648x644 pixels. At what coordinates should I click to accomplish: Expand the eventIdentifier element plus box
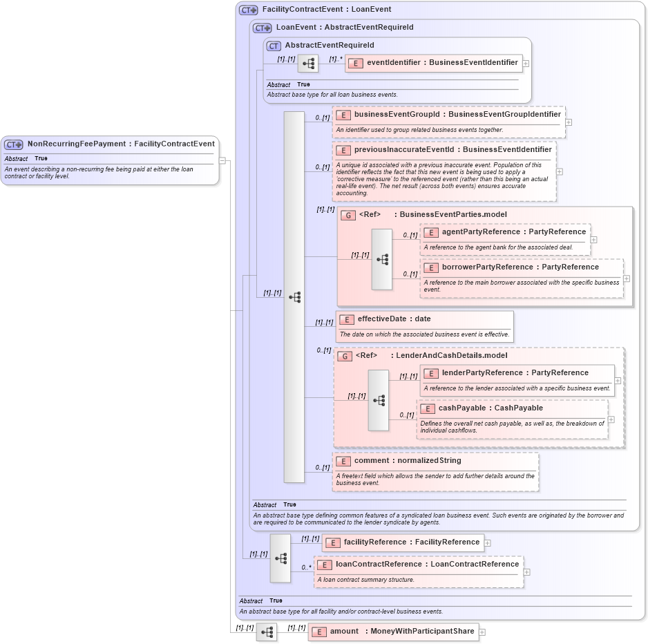526,63
